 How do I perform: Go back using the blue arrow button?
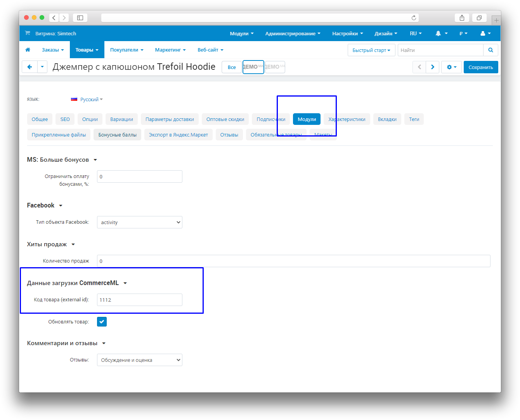pos(29,67)
